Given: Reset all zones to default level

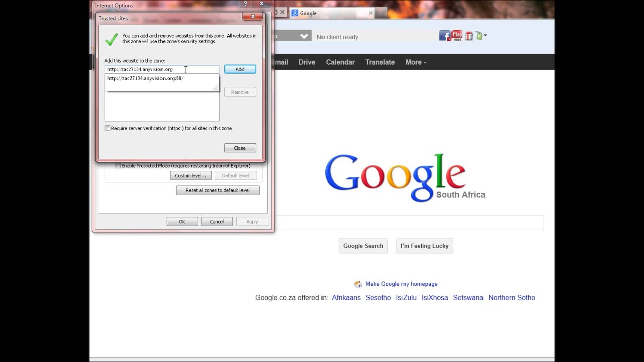Looking at the screenshot, I should tap(217, 190).
